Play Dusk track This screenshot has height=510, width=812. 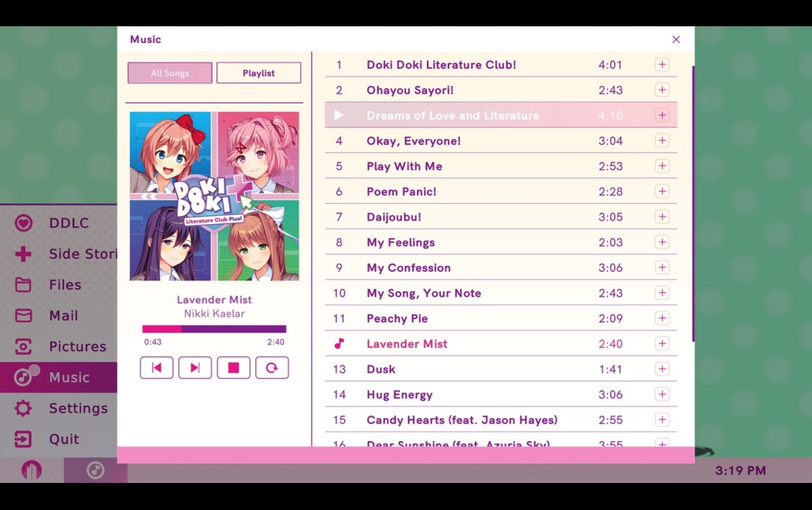coord(501,369)
